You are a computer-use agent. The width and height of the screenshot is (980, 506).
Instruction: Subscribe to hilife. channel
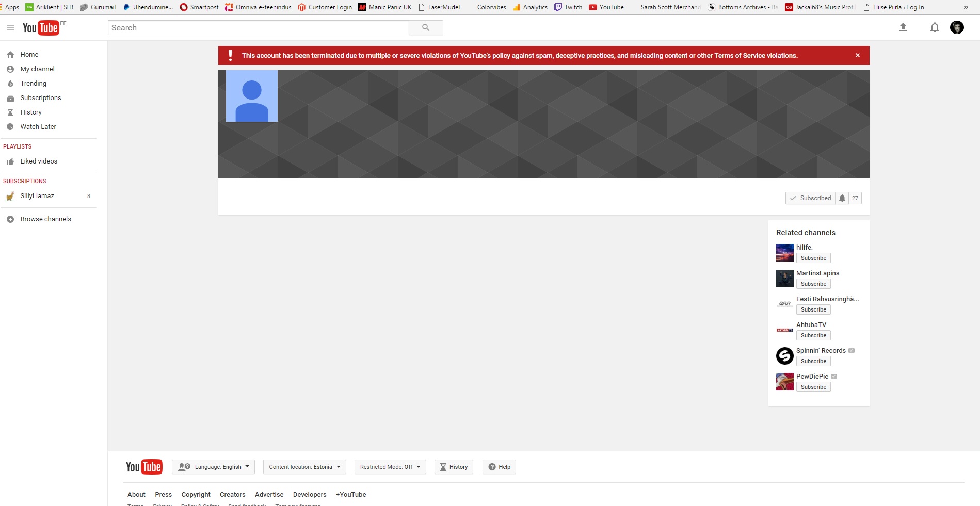pos(813,258)
